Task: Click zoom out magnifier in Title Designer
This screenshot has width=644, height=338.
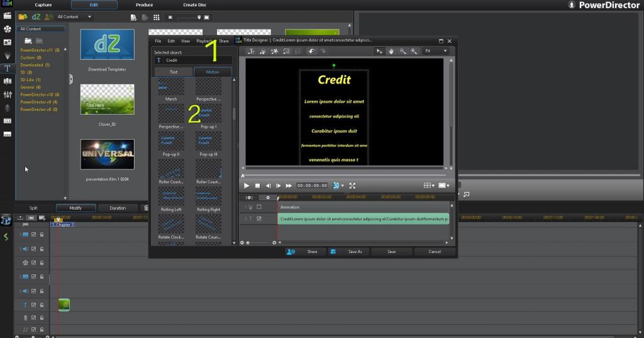Action: pyautogui.click(x=402, y=51)
